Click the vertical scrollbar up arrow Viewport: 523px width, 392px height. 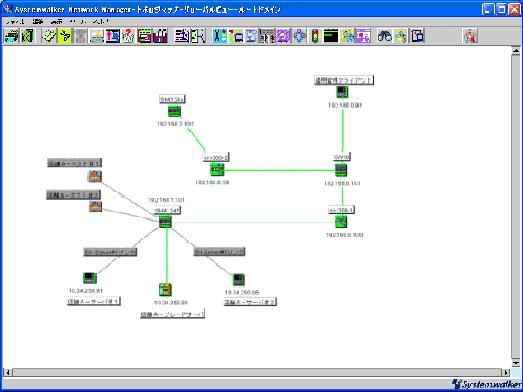click(516, 51)
